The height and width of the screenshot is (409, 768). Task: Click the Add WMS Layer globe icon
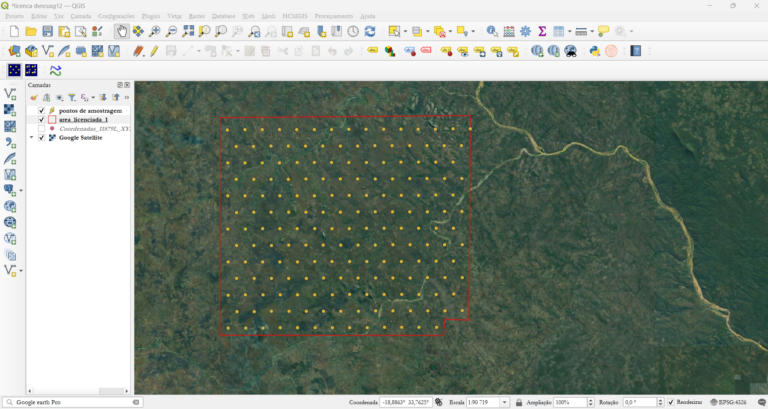pos(10,206)
